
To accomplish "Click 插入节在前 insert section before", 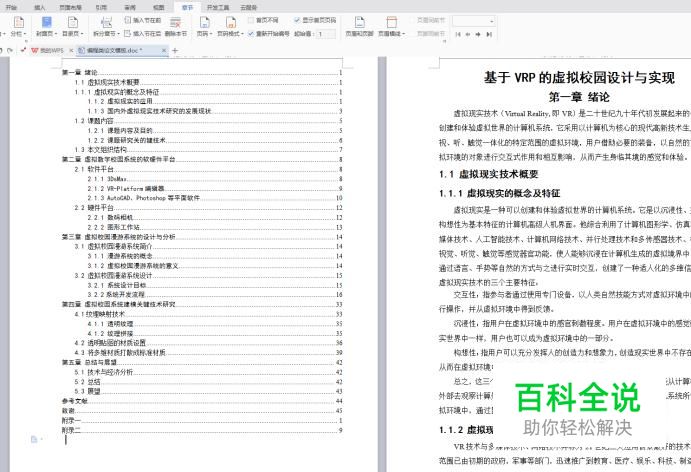I will [x=143, y=20].
